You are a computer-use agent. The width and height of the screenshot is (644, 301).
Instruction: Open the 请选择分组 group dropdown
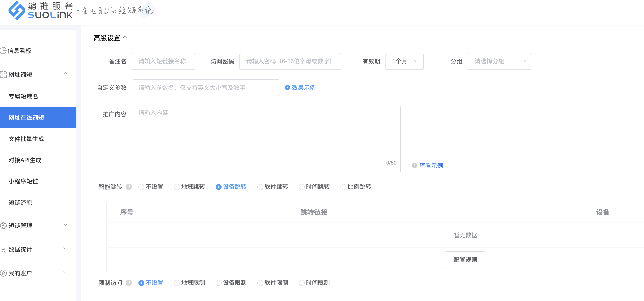pos(499,61)
